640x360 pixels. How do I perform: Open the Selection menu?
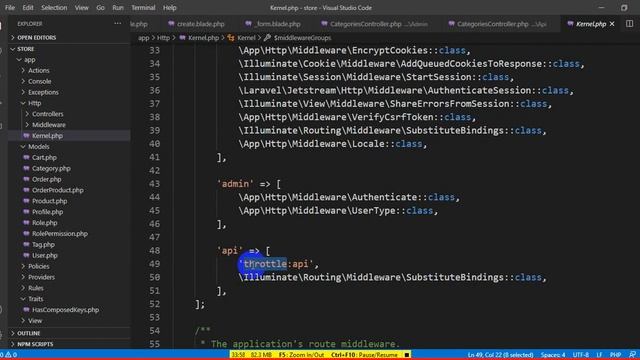(x=54, y=8)
